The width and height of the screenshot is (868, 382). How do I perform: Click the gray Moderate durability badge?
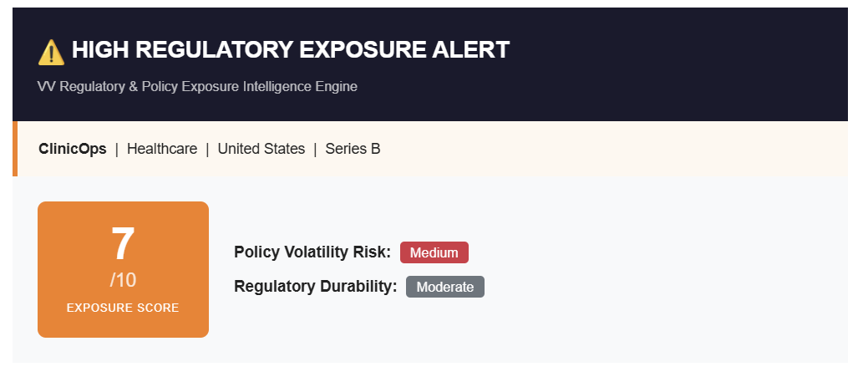(x=444, y=287)
